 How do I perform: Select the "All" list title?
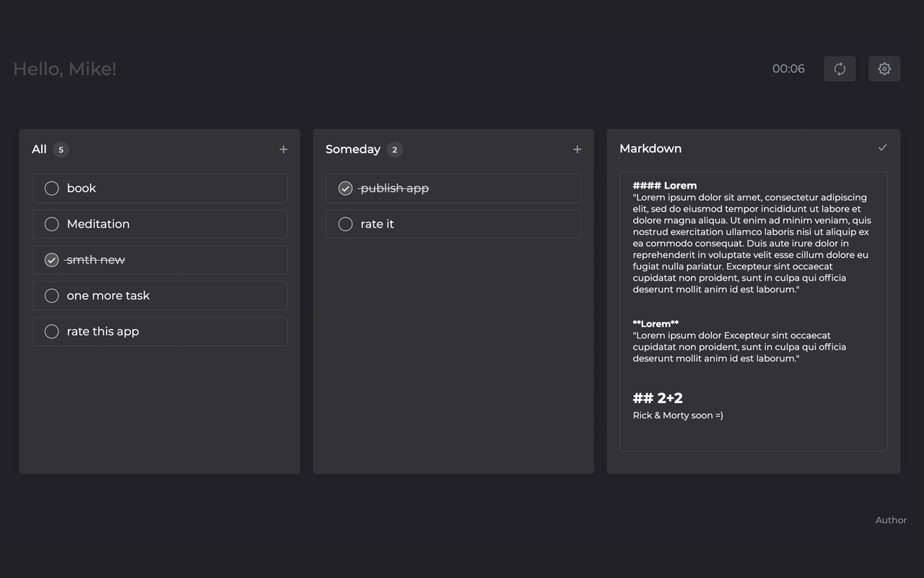tap(39, 150)
